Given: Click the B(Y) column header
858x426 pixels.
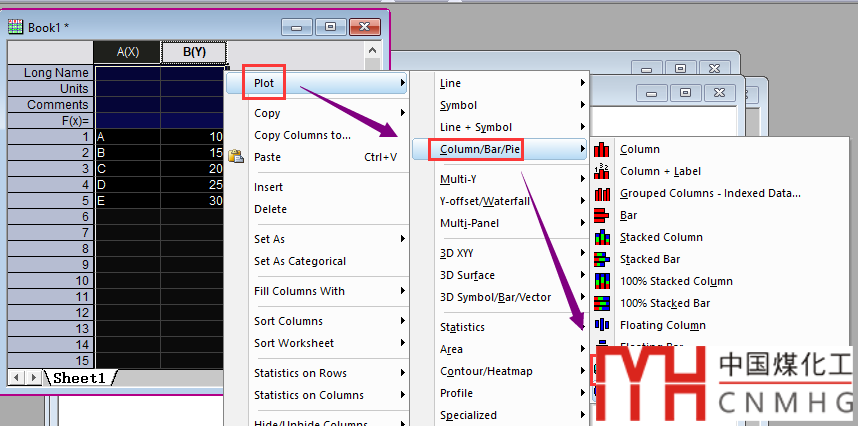Looking at the screenshot, I should click(x=194, y=52).
